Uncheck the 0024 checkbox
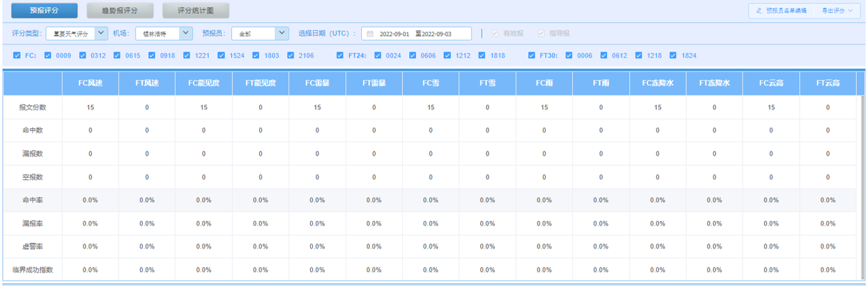The image size is (868, 289). pos(378,56)
